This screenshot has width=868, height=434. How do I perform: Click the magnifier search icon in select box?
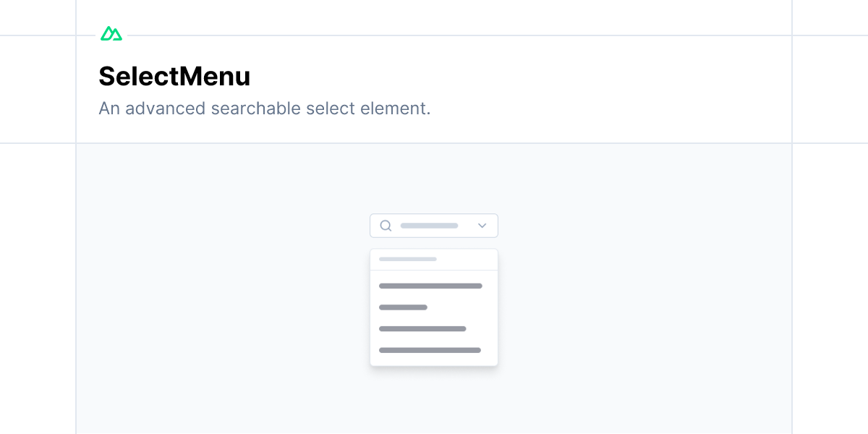tap(386, 226)
